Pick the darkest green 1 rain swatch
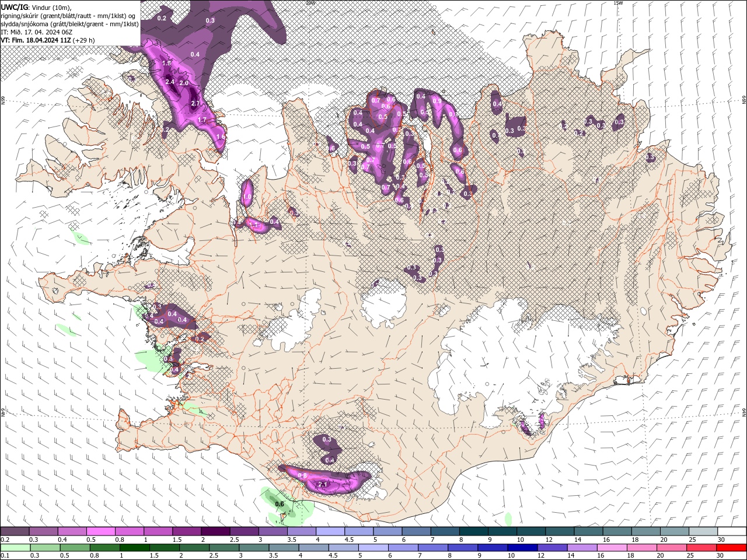 (x=134, y=547)
